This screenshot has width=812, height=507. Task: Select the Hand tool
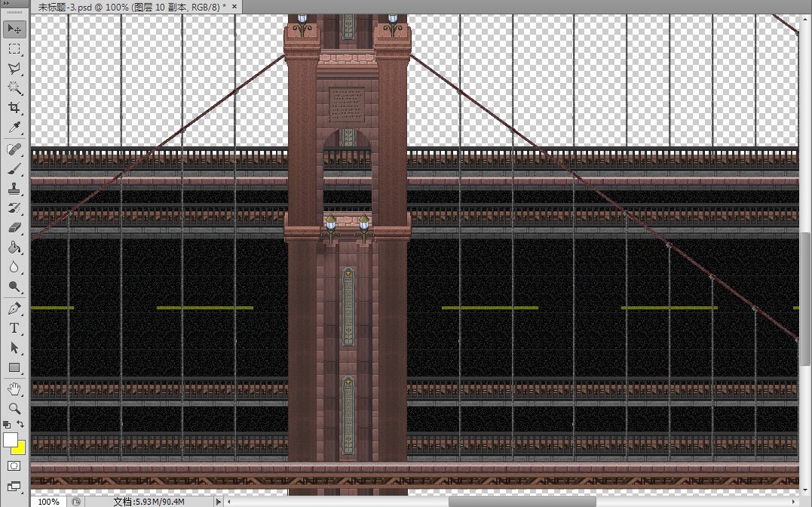pyautogui.click(x=14, y=389)
